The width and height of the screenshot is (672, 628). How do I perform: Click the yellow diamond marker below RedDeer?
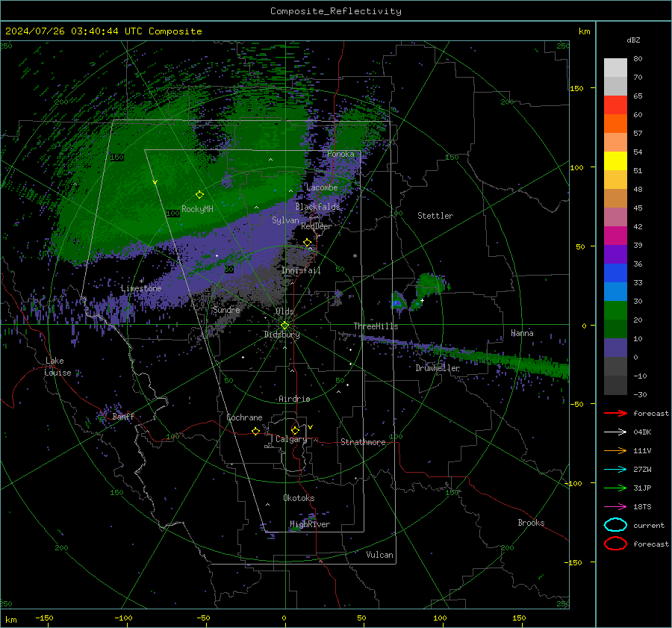[308, 243]
